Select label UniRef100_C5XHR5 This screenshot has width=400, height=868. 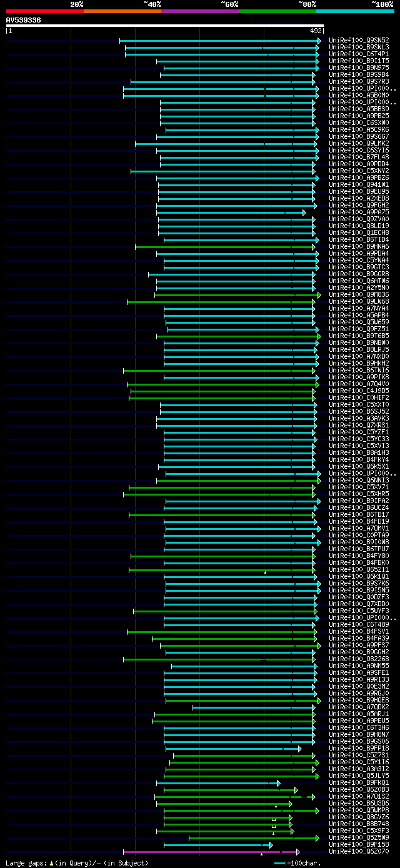click(359, 494)
